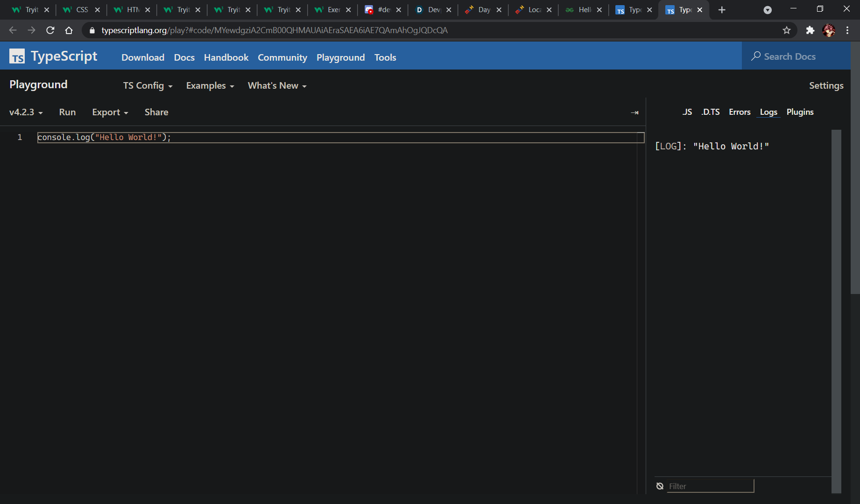Close the Exer browser tab
Viewport: 860px width, 504px height.
click(348, 10)
